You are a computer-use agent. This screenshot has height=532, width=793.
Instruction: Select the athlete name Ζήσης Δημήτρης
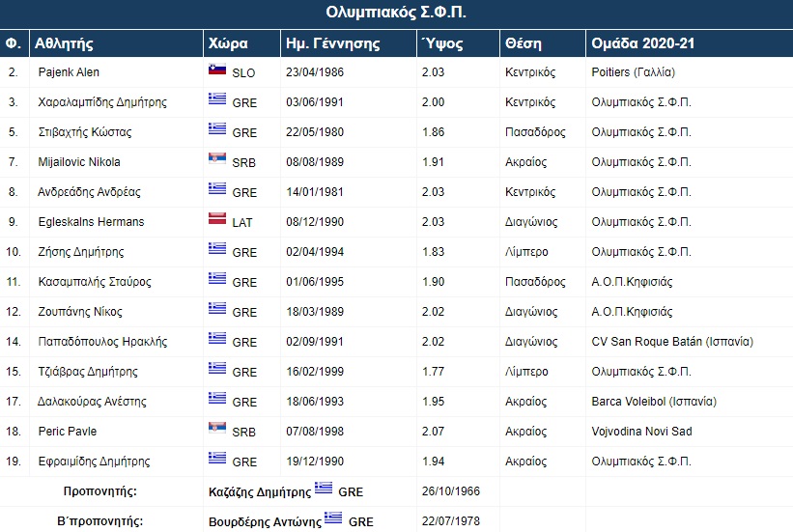coord(81,251)
